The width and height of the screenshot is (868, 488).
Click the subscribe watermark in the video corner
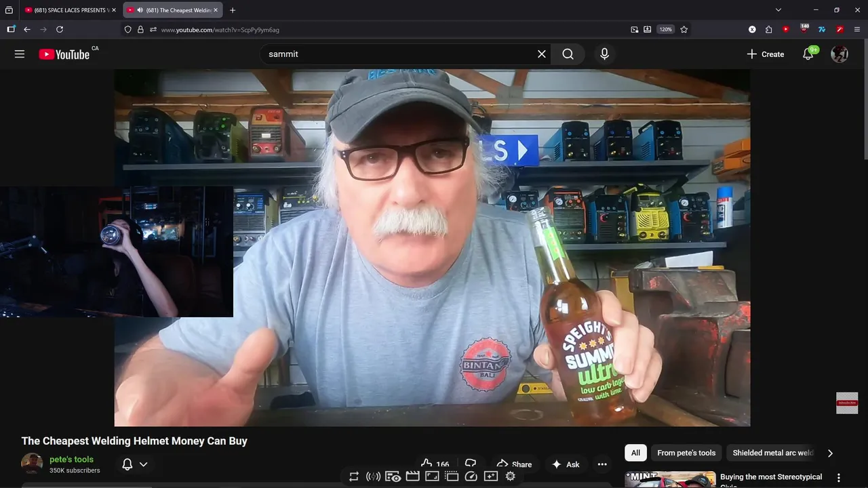coord(847,403)
